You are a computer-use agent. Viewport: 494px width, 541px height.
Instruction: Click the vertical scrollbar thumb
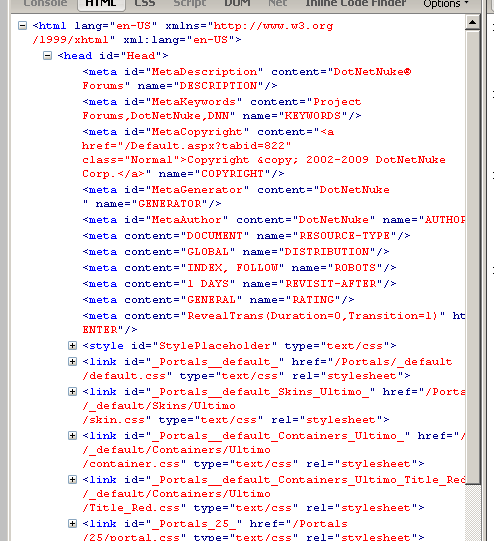(x=473, y=257)
